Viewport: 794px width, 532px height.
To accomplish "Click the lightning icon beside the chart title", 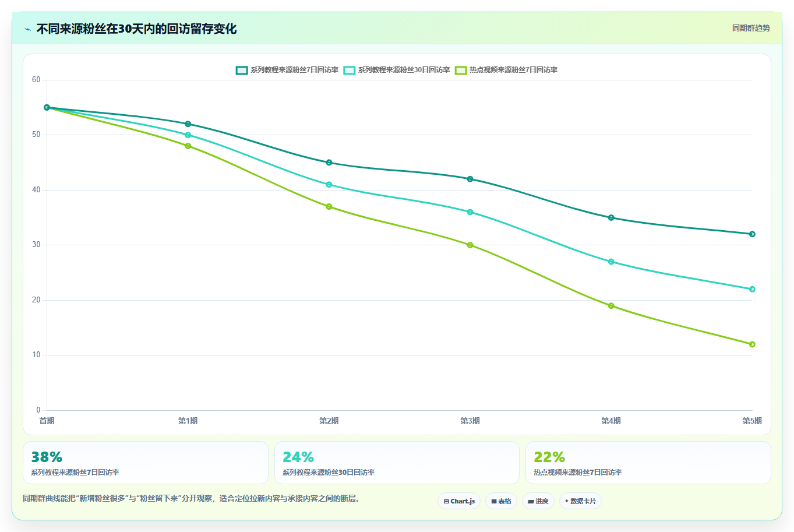I will 28,29.
